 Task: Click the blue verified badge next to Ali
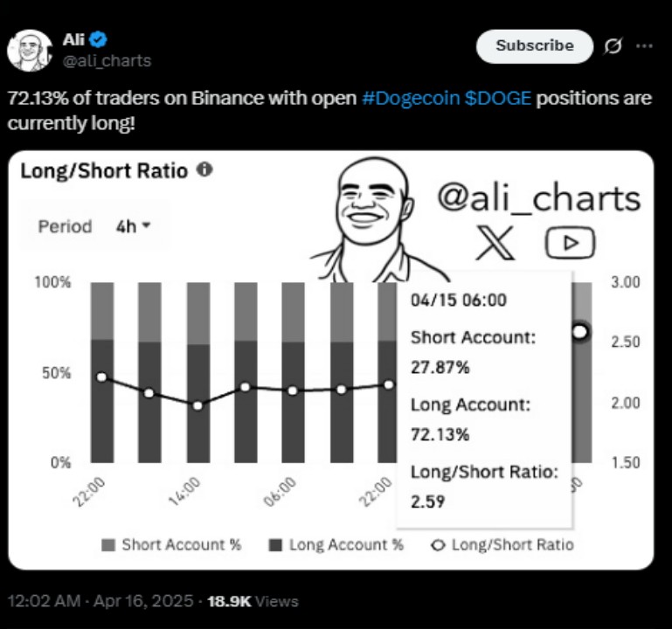tap(99, 39)
